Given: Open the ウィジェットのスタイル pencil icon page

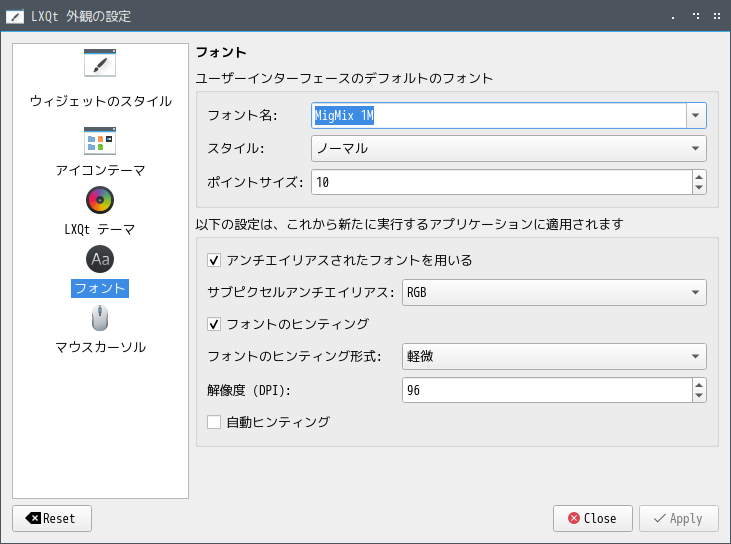Looking at the screenshot, I should tap(100, 62).
